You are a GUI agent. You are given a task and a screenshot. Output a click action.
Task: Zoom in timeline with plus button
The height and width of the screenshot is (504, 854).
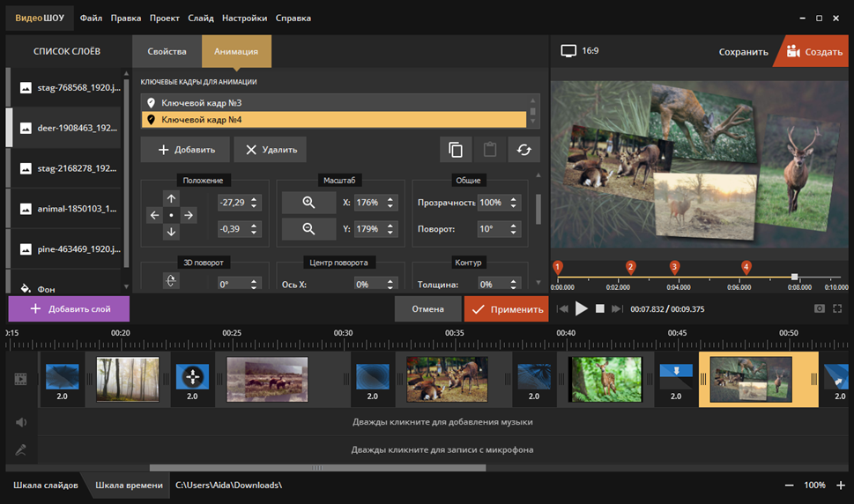pyautogui.click(x=841, y=485)
